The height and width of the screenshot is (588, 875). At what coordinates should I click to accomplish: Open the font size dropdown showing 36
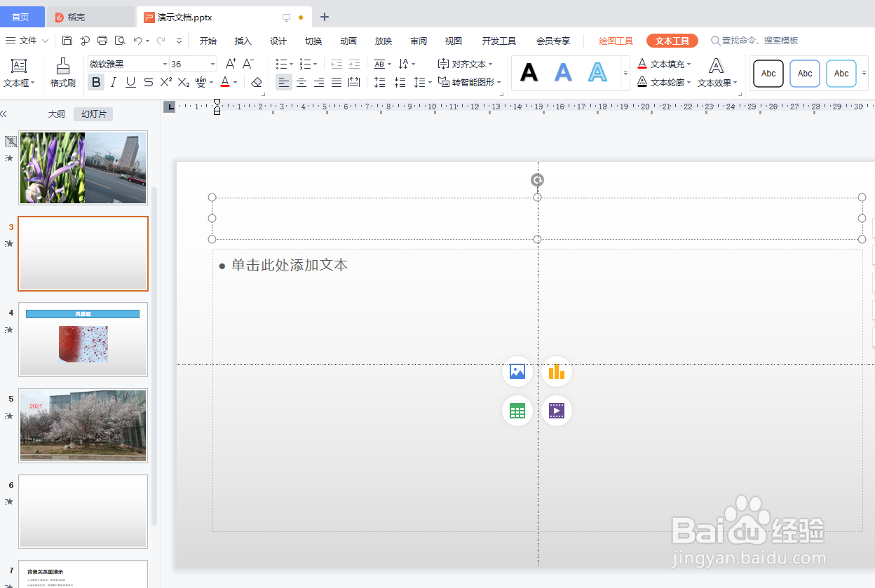click(x=212, y=64)
